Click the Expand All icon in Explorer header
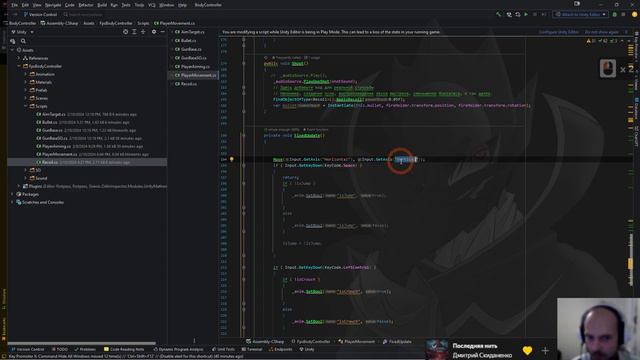640x360 pixels. [x=134, y=31]
